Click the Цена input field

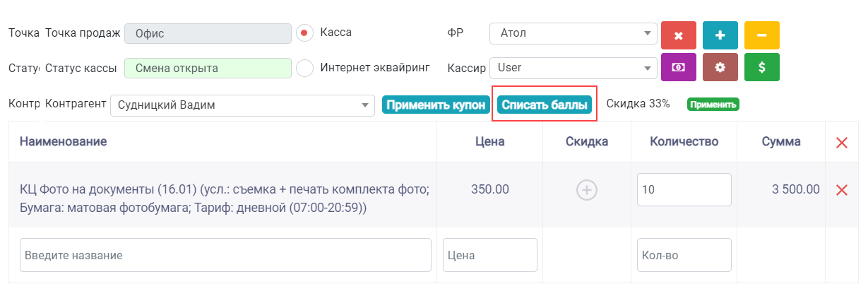pos(490,255)
